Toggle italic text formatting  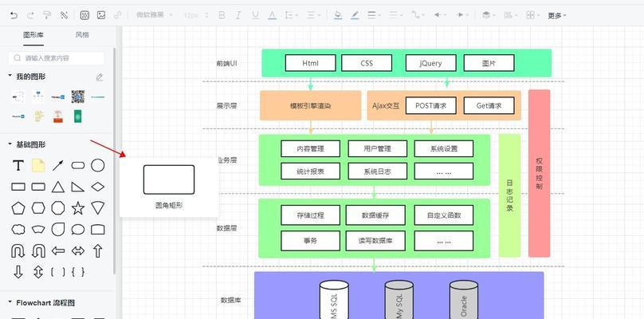[238, 16]
